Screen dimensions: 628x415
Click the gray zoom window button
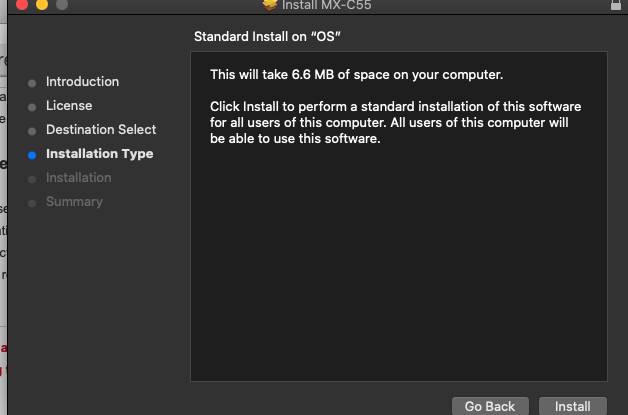(x=62, y=4)
